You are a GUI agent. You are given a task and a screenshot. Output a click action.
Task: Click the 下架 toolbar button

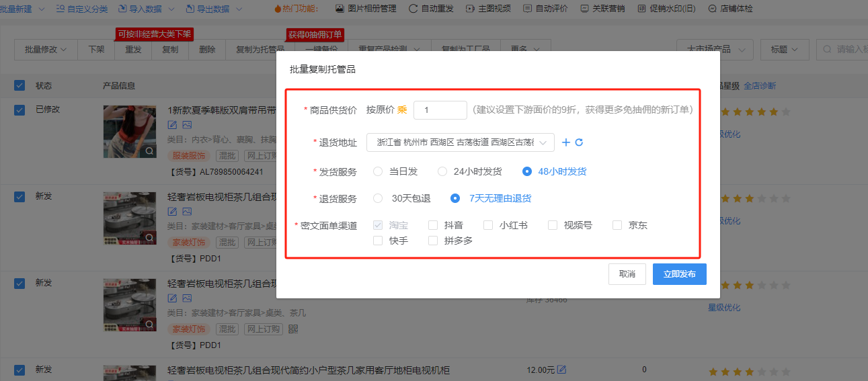tap(96, 50)
